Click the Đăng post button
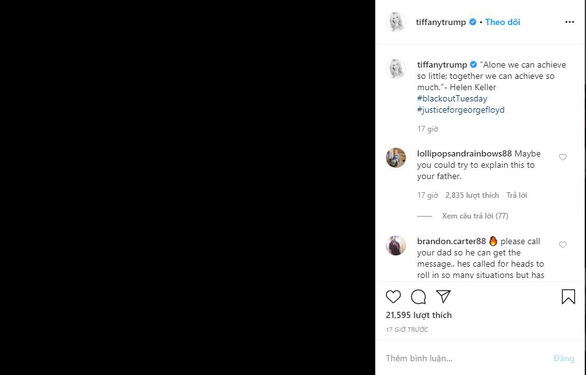The image size is (586, 375). click(x=564, y=358)
